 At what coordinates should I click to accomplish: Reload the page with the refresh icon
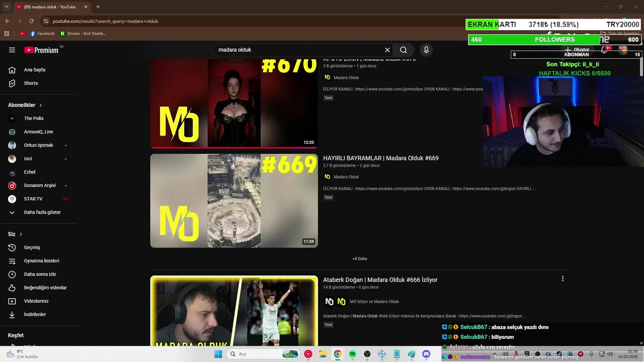point(31,21)
